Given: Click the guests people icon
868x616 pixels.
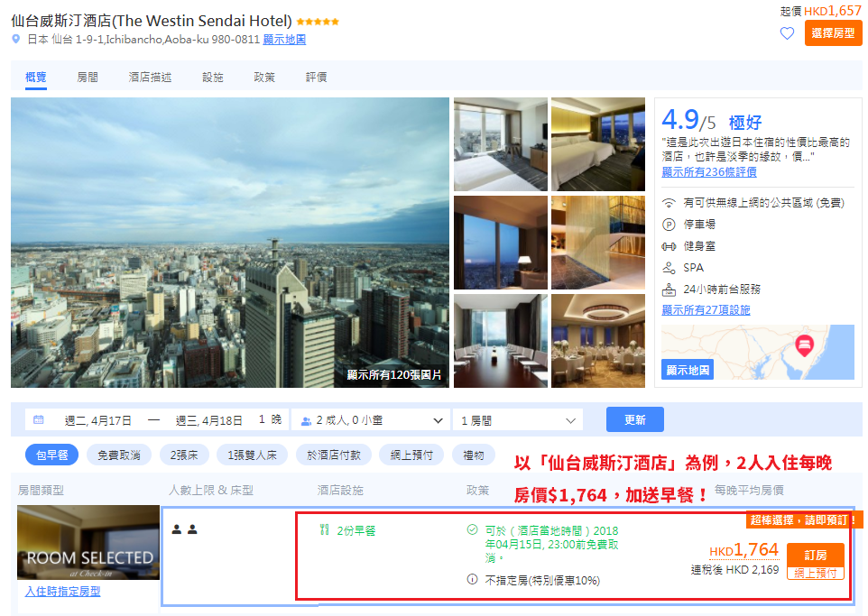Looking at the screenshot, I should 306,420.
